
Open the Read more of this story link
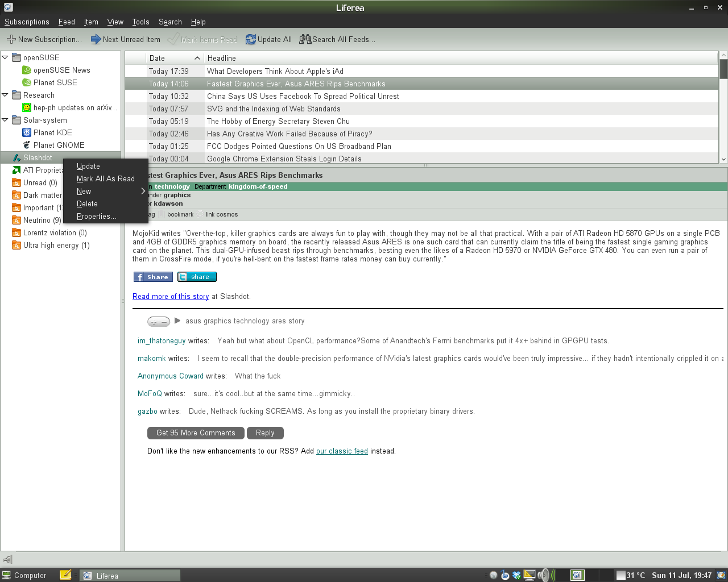point(171,296)
